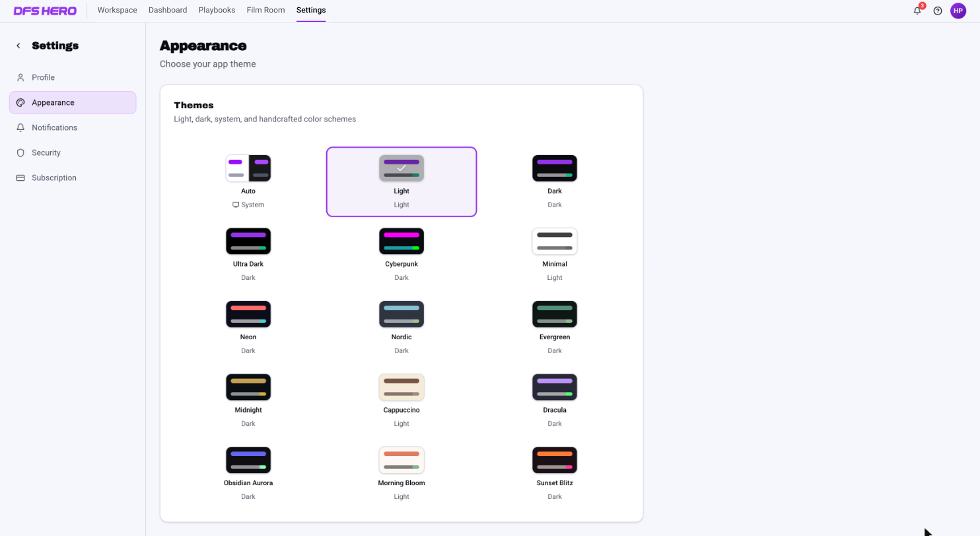980x536 pixels.
Task: Select the Sunset Blitz theme preview
Action: pos(555,460)
